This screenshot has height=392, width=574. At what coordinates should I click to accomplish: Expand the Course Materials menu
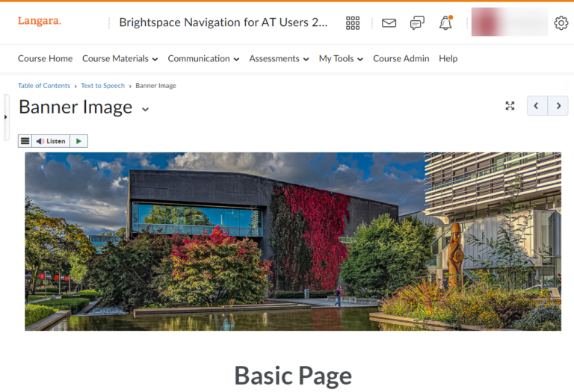coord(120,58)
